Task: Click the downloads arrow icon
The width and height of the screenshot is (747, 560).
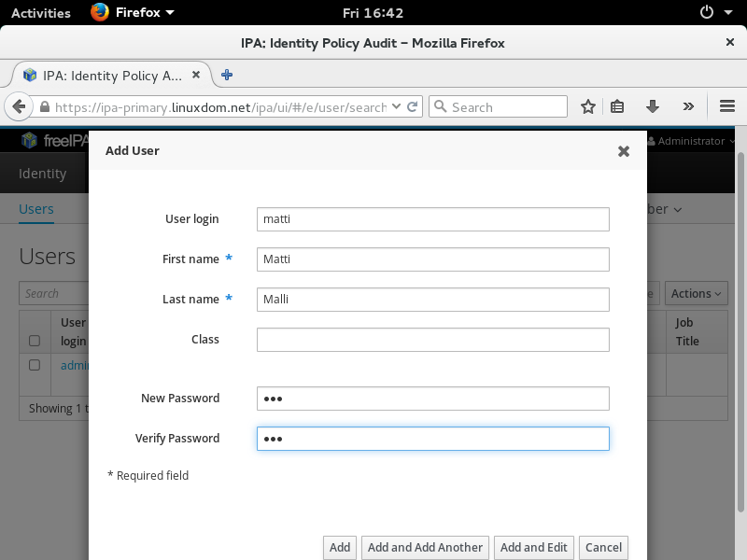Action: (x=653, y=106)
